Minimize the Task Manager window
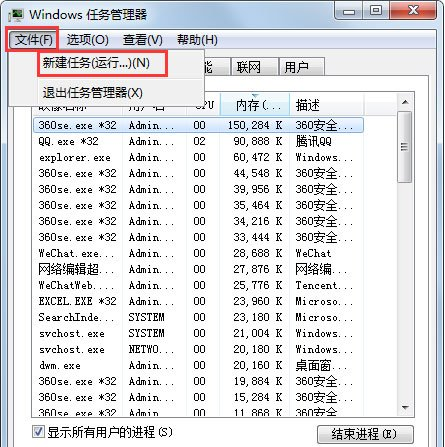The width and height of the screenshot is (445, 447). coord(349,11)
